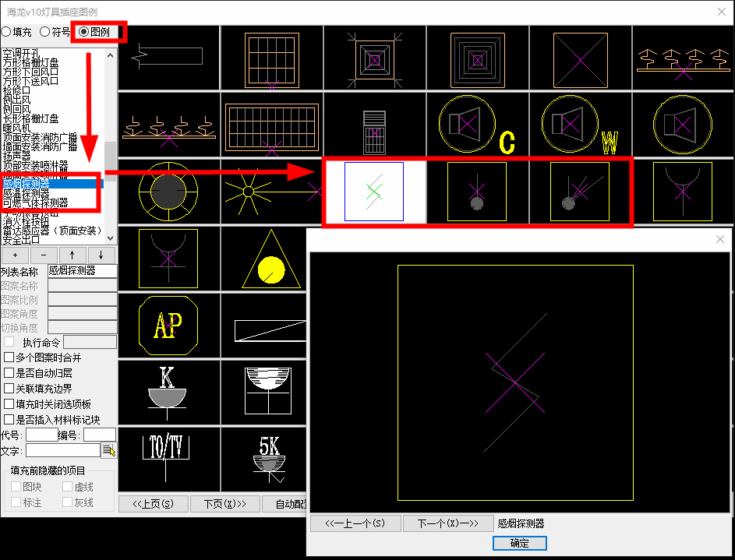Viewport: 735px width, 560px height.
Task: Pick the AP octagon symbol
Action: 168,325
